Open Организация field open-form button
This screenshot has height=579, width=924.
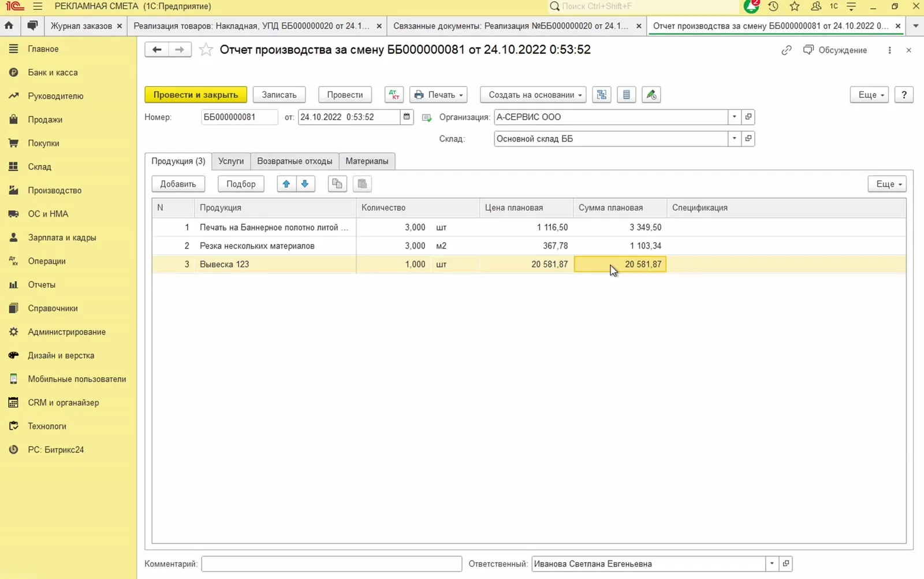point(748,117)
